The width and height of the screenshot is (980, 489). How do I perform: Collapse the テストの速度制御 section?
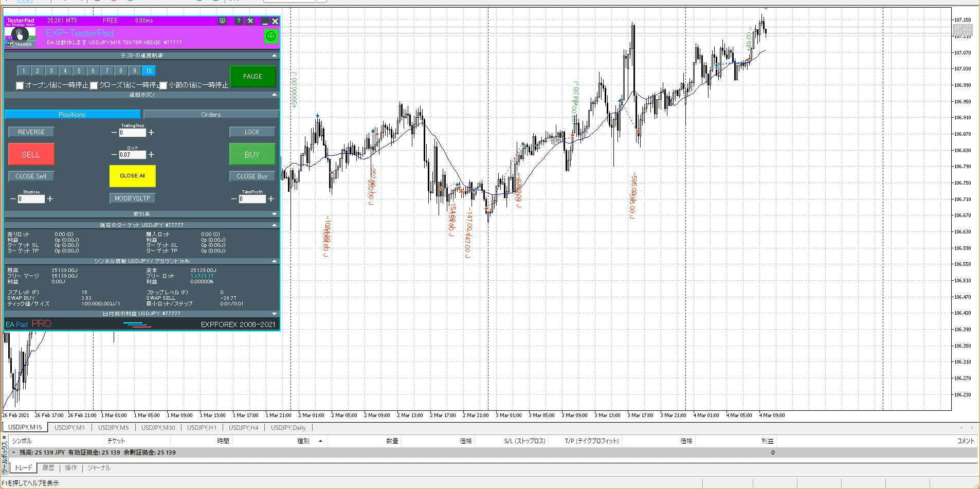(274, 56)
